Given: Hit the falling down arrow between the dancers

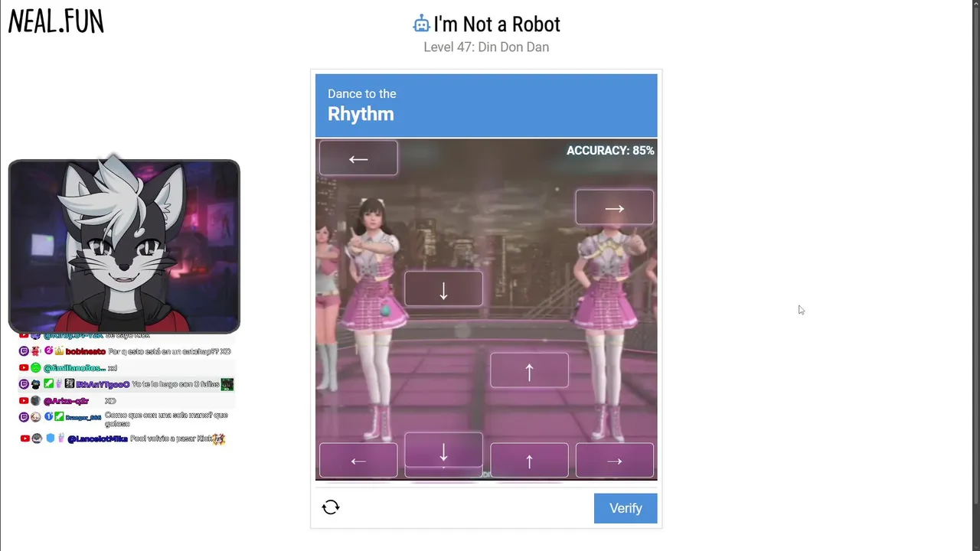Looking at the screenshot, I should [x=443, y=289].
